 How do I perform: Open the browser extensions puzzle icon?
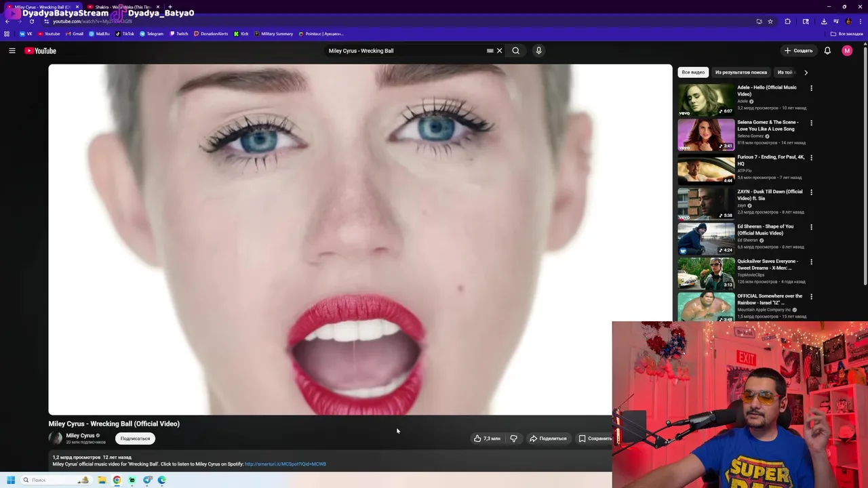coord(788,22)
